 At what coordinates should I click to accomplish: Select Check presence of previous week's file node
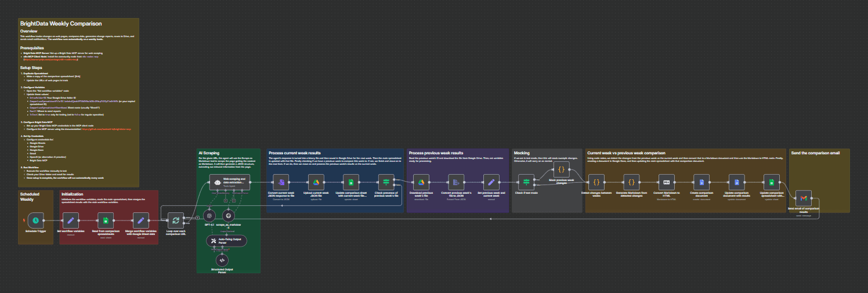386,182
